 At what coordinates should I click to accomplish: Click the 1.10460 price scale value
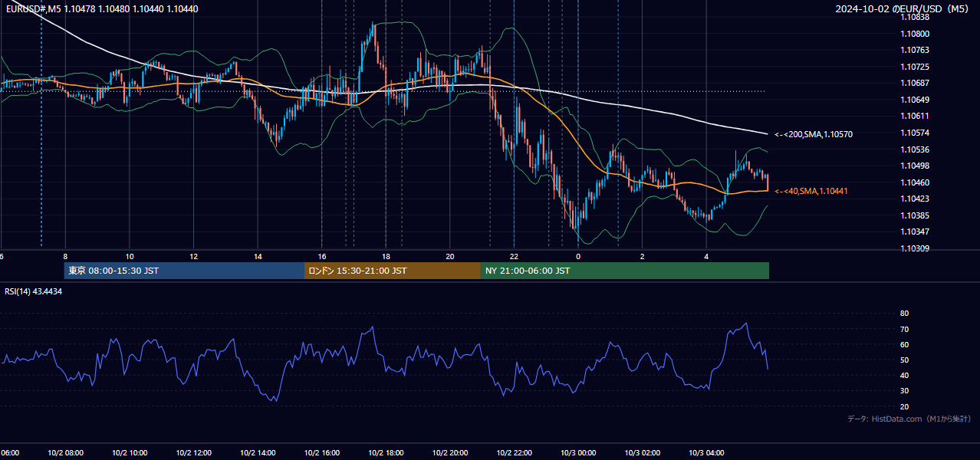(914, 182)
